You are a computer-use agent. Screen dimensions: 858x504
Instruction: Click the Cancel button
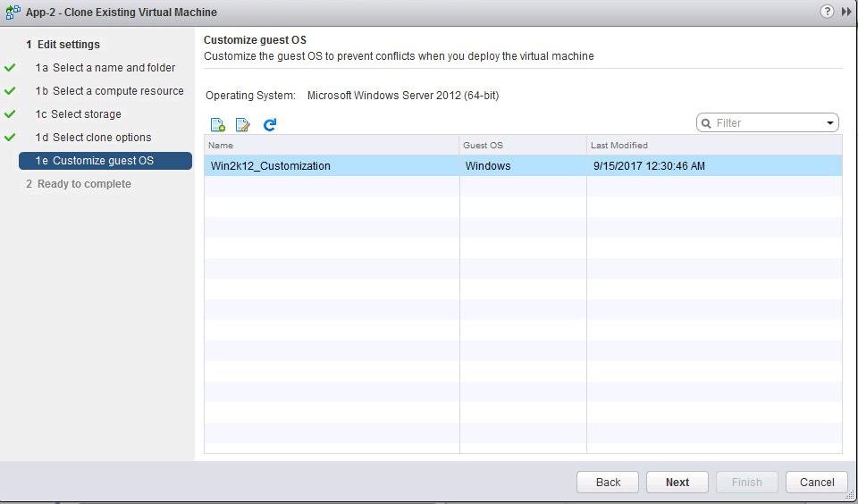[816, 483]
